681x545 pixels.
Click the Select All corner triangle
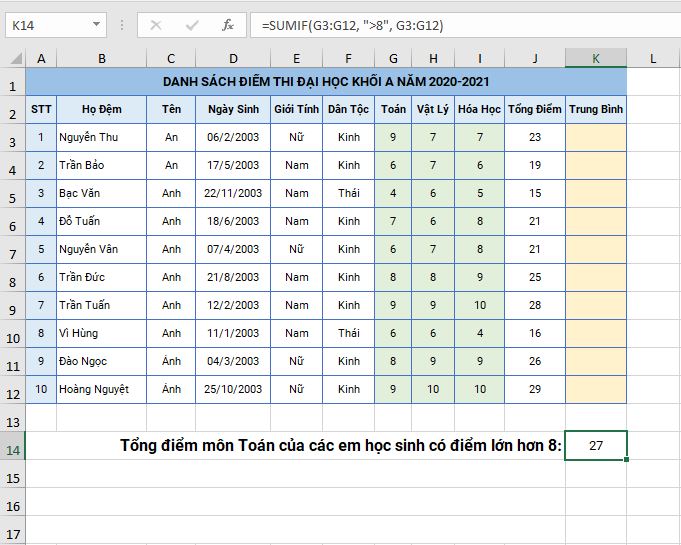click(x=16, y=58)
